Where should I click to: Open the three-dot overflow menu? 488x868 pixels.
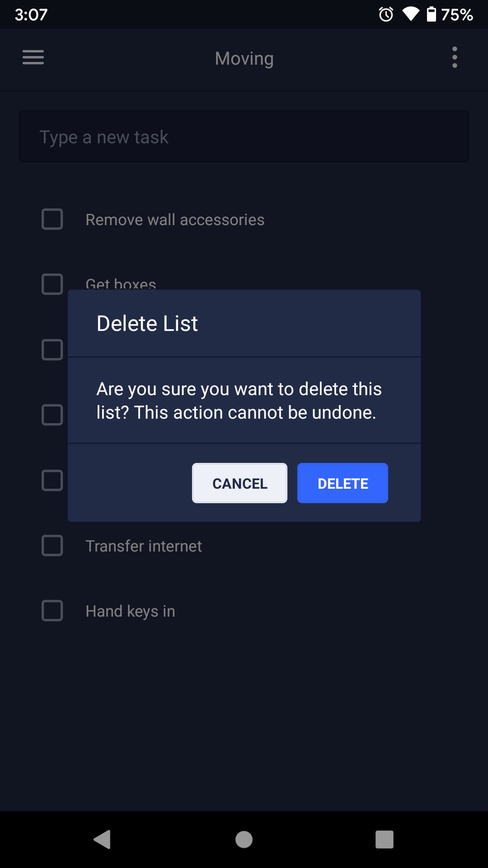(x=455, y=57)
